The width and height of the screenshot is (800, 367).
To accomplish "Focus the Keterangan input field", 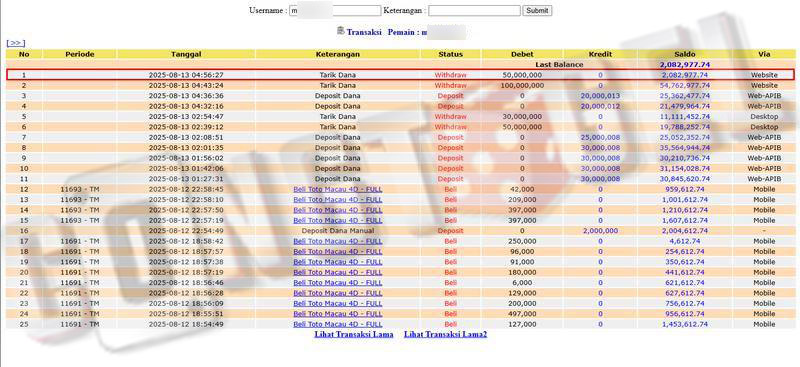I will [474, 10].
